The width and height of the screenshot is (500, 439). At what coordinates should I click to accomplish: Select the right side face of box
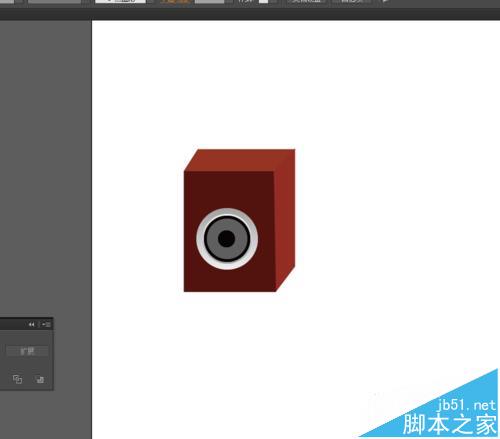285,220
